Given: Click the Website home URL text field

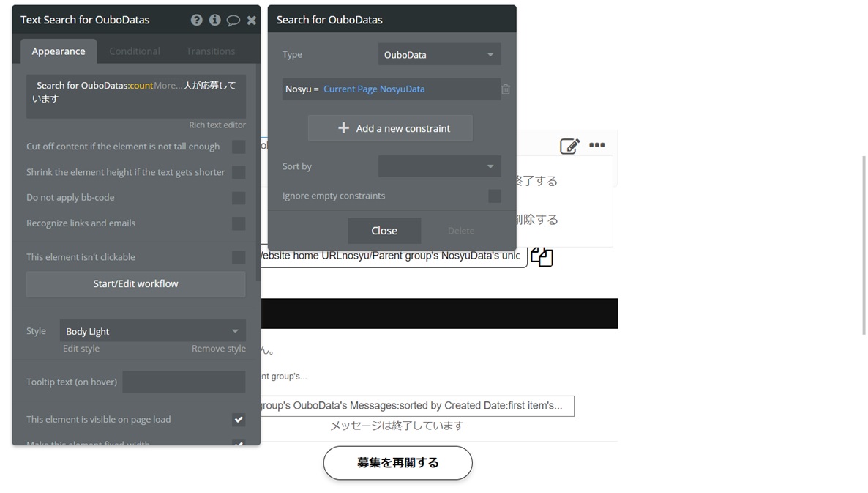Looking at the screenshot, I should pyautogui.click(x=393, y=256).
